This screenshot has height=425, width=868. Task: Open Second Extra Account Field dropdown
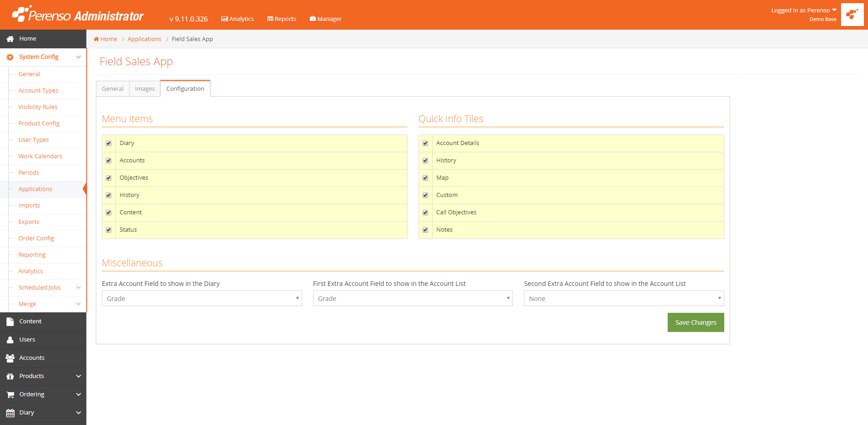[624, 298]
